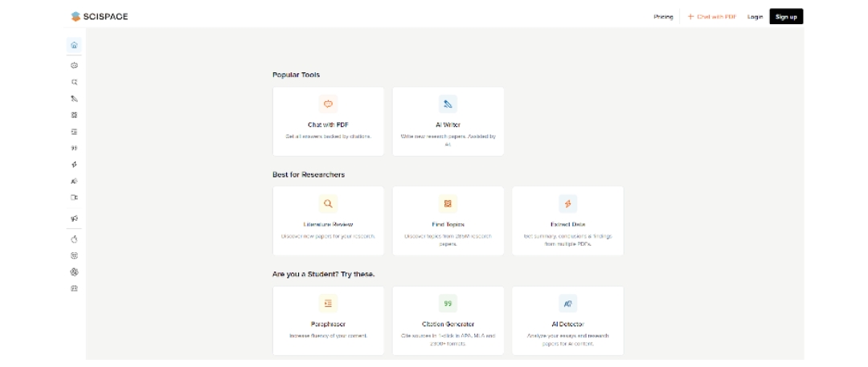Open the Chat with PDF tool card

coord(328,121)
